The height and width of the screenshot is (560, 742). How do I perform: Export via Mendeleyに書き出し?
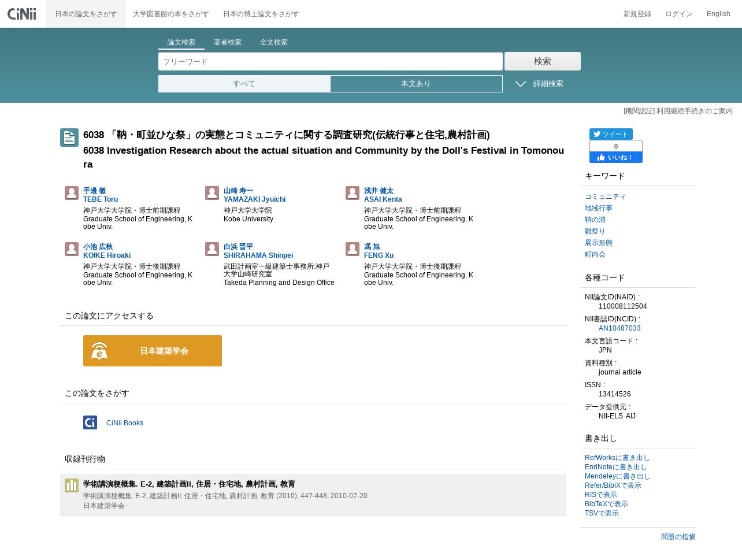[x=618, y=476]
